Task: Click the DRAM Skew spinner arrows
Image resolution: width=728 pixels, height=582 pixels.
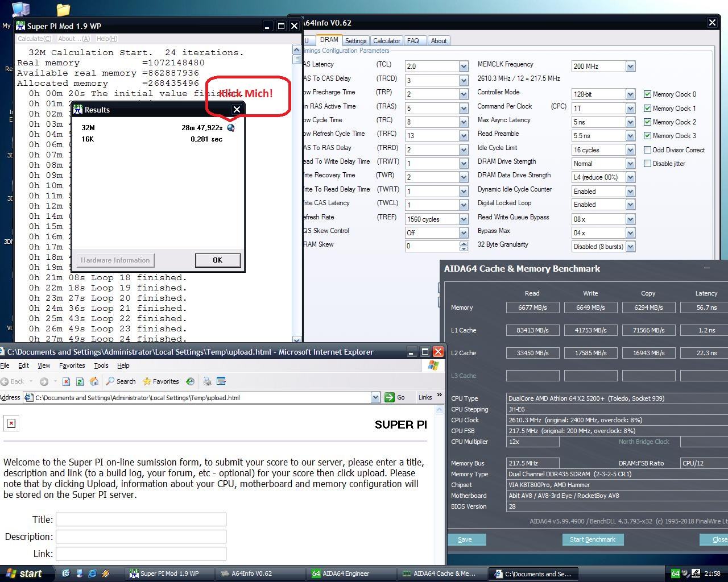Action: click(x=464, y=247)
